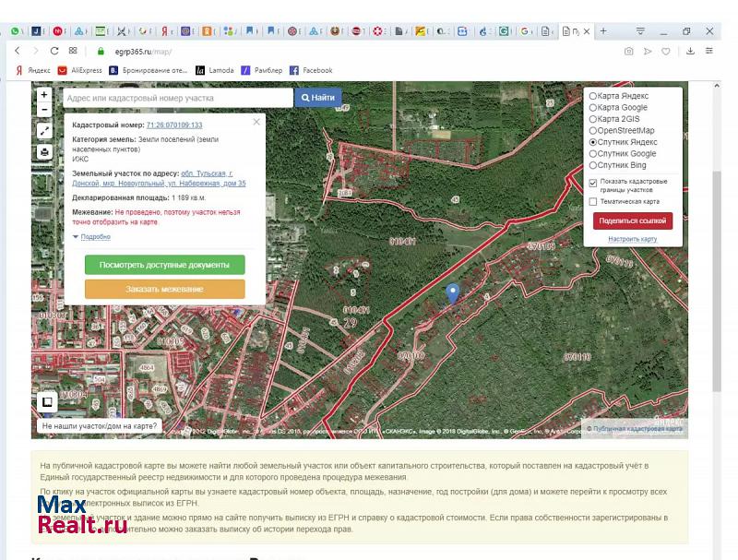Open the Facebook bookmark
The width and height of the screenshot is (738, 560).
311,70
